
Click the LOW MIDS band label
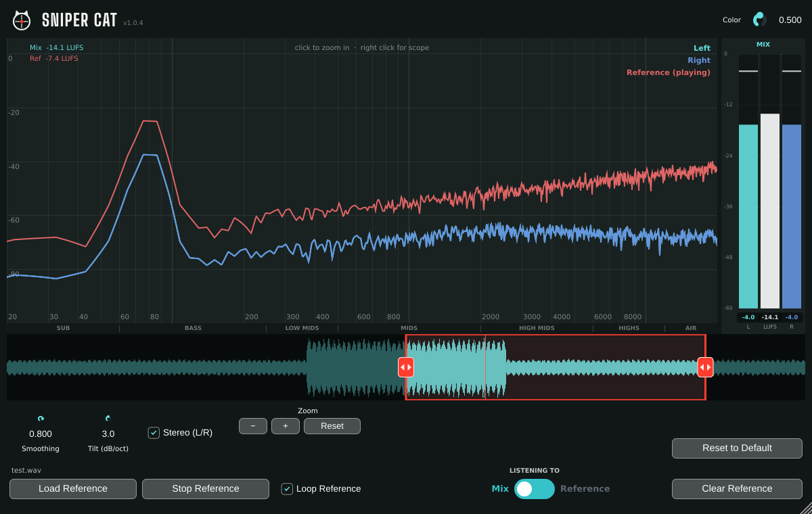point(302,328)
